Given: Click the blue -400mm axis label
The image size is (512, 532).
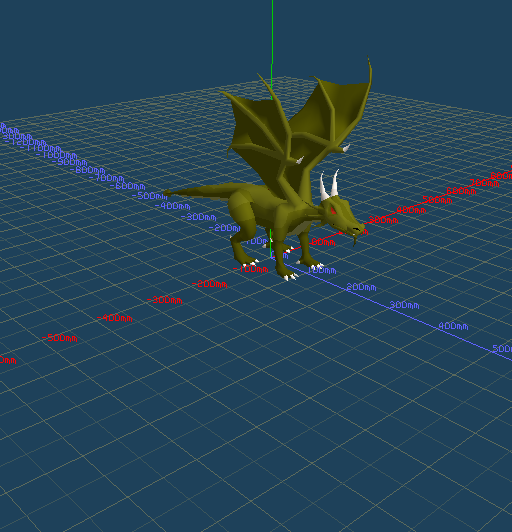Looking at the screenshot, I should point(173,206).
